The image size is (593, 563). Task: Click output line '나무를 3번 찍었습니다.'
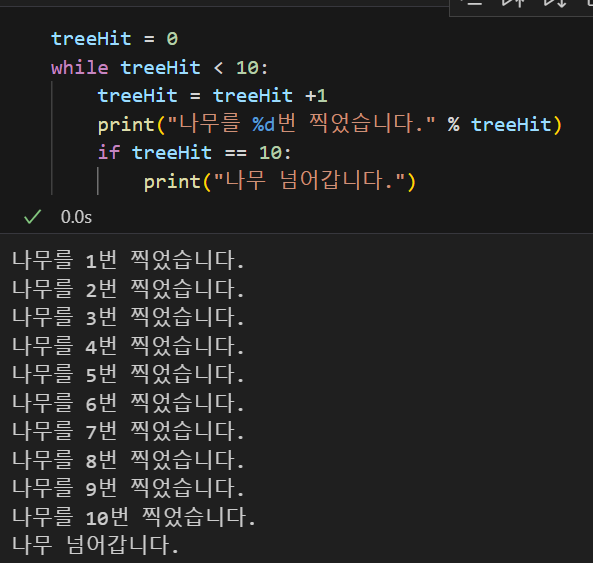click(128, 317)
